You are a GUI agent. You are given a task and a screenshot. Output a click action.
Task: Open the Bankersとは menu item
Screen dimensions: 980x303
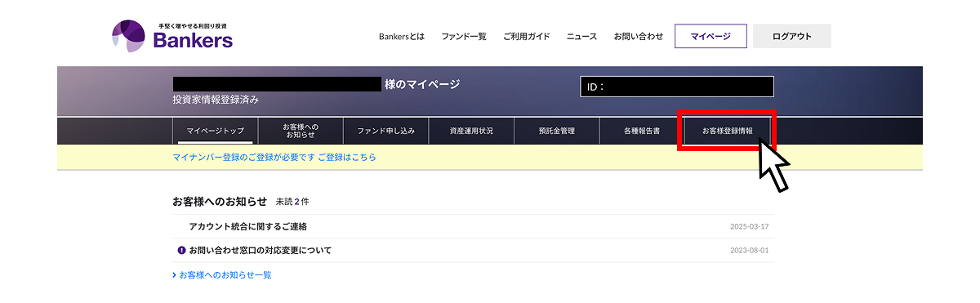[402, 37]
